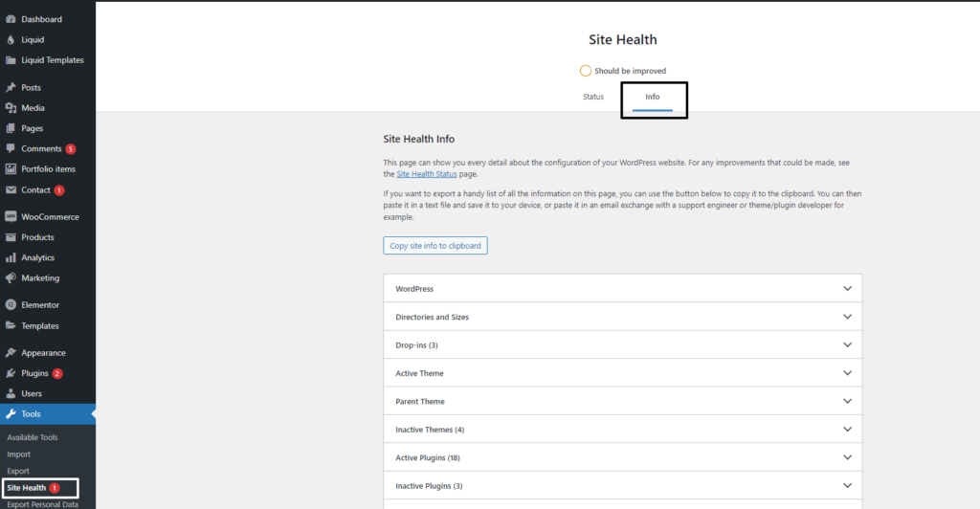Expand the Inactive Themes (4) chevron
Viewport: 980px width, 509px height.
click(847, 429)
